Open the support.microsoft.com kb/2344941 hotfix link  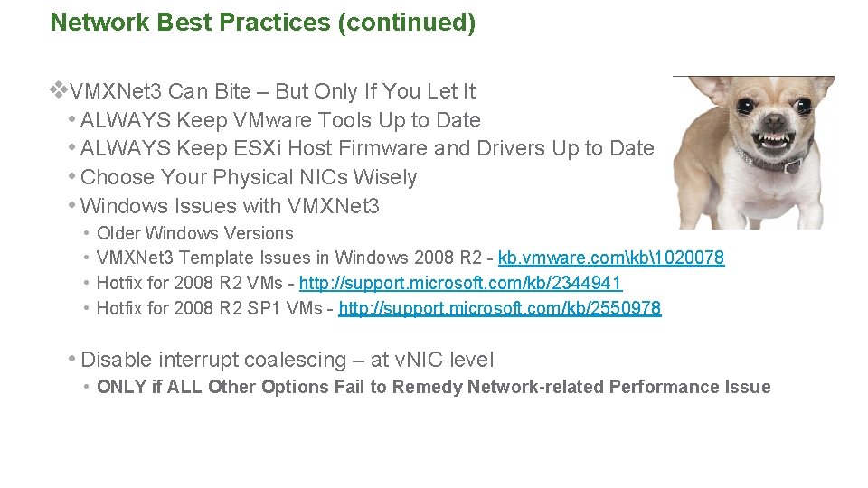tap(460, 283)
